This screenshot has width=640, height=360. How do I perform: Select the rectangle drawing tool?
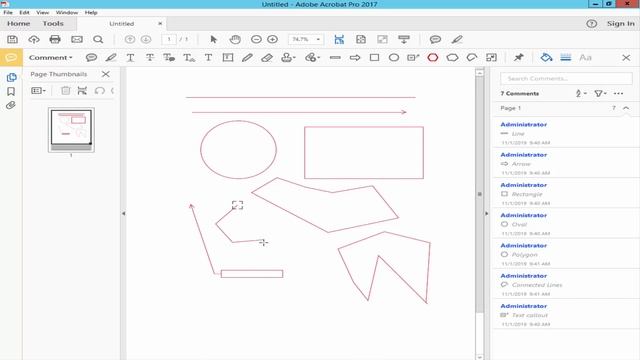pos(374,58)
